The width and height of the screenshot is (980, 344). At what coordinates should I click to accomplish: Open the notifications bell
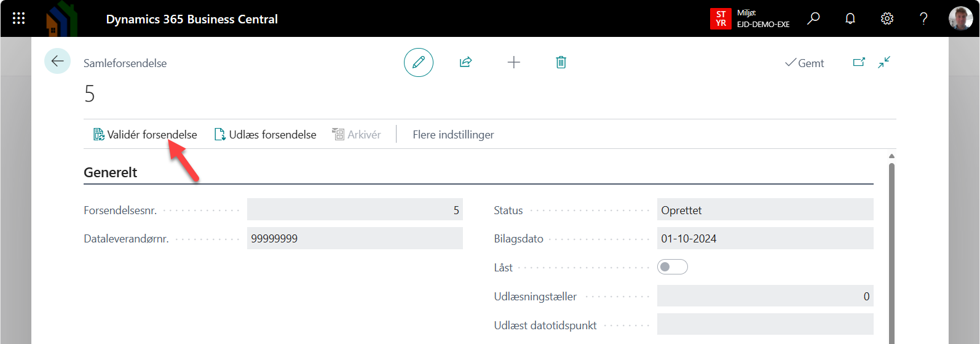tap(850, 18)
